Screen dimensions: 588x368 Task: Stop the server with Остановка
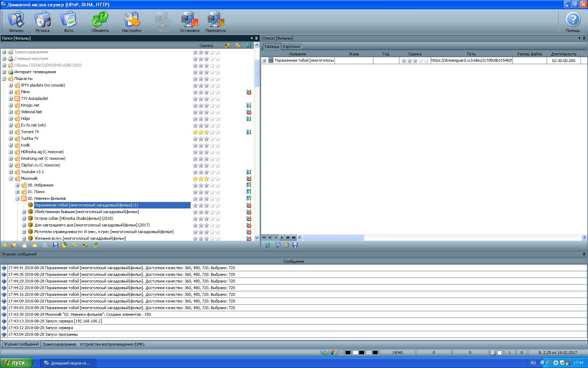189,22
